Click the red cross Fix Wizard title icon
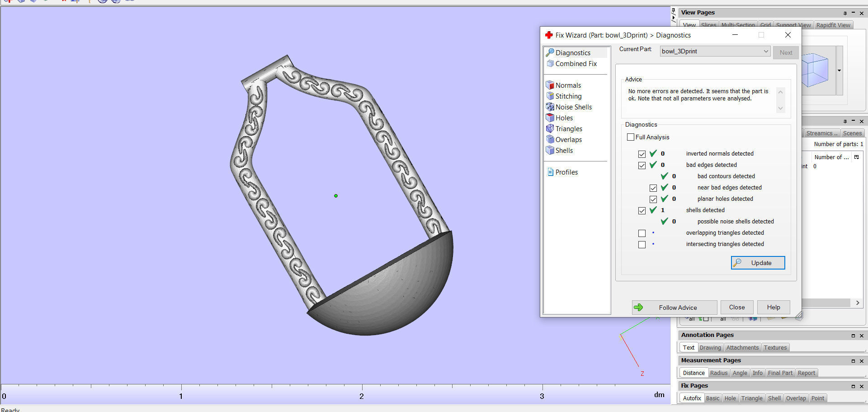This screenshot has height=412, width=868. pyautogui.click(x=549, y=35)
